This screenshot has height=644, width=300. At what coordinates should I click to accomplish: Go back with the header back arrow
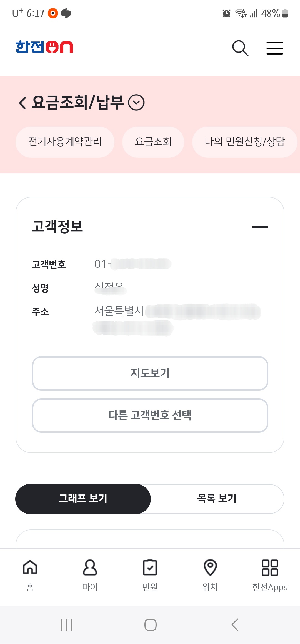pyautogui.click(x=22, y=103)
